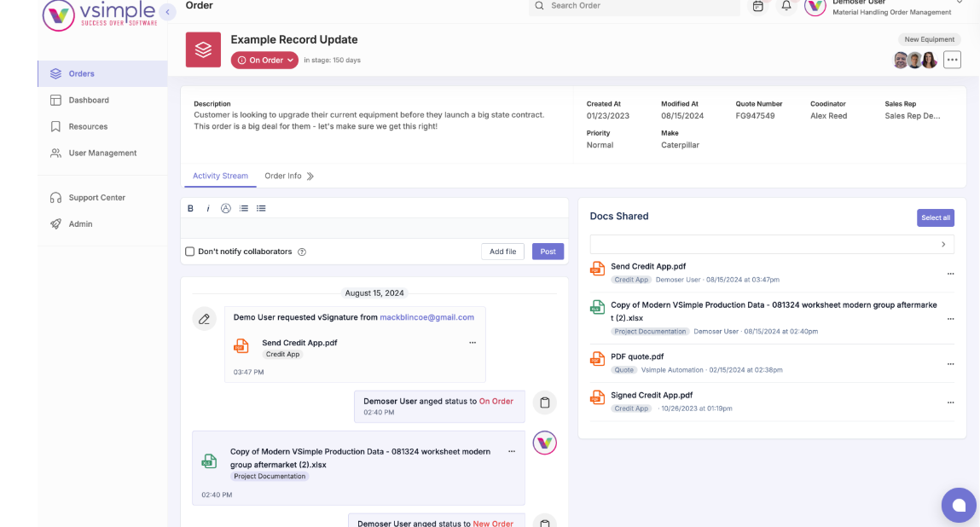Click the Post button to publish comment
The width and height of the screenshot is (980, 527).
coord(548,251)
